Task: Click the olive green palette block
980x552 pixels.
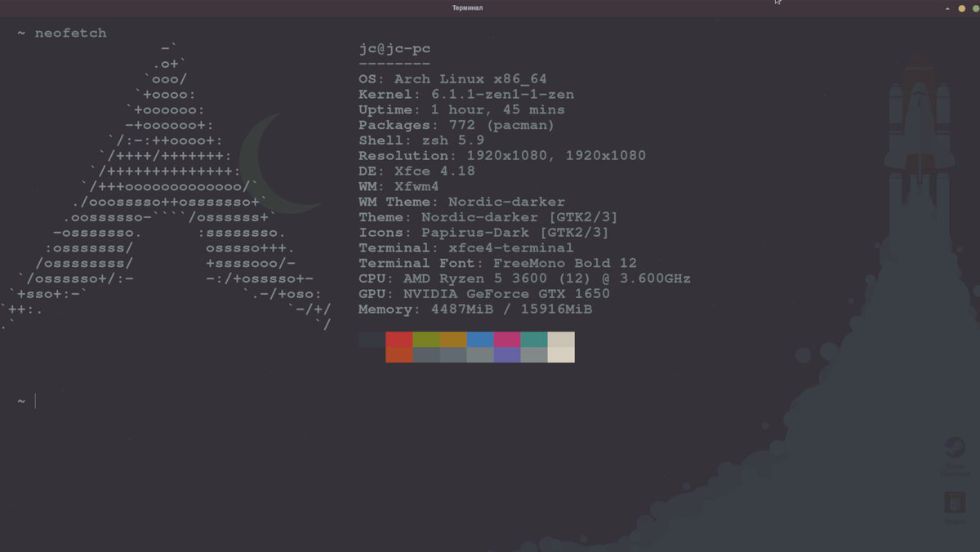Action: click(426, 340)
